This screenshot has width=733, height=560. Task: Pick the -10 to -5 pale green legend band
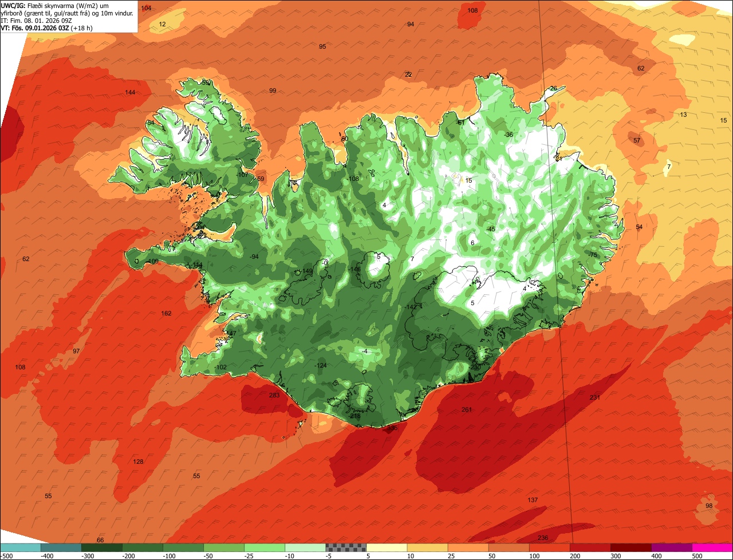(305, 547)
